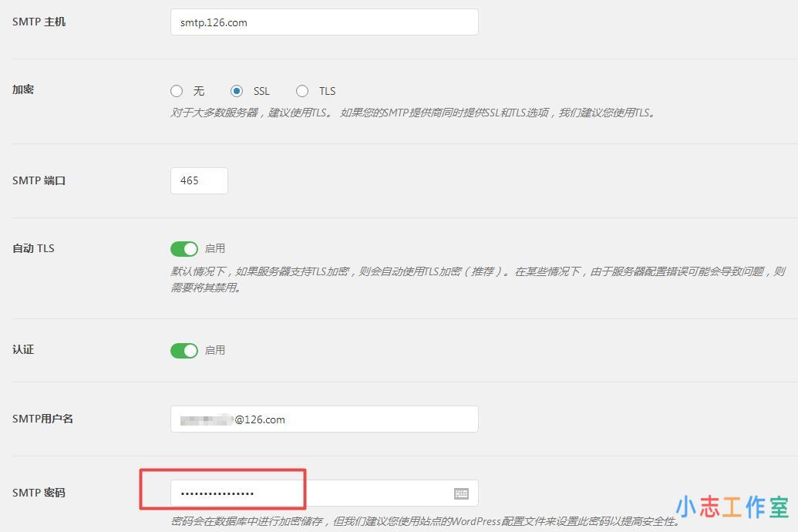Click the 加密 section label

pos(23,90)
